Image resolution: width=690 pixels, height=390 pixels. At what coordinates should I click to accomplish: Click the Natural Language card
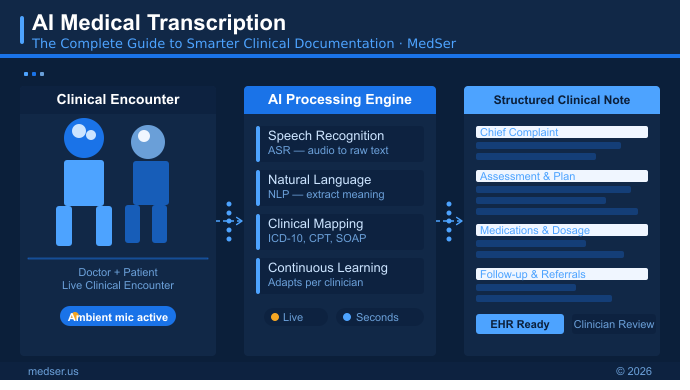pyautogui.click(x=340, y=188)
